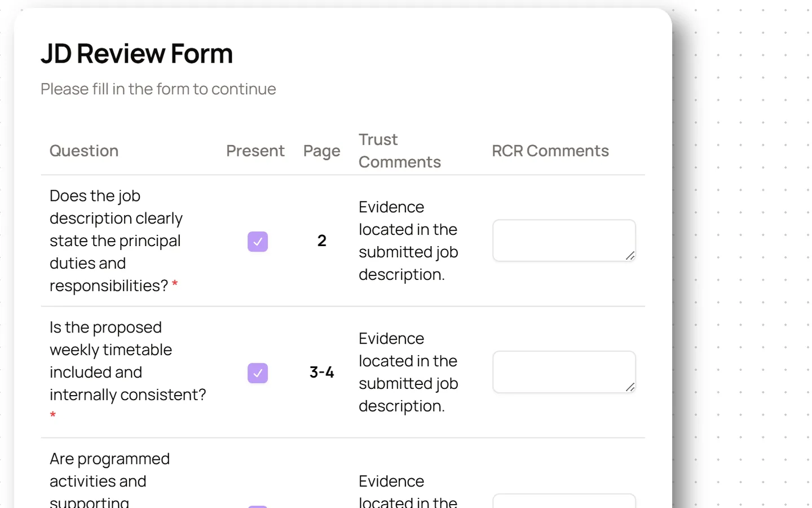Click the Question column header

pyautogui.click(x=84, y=151)
